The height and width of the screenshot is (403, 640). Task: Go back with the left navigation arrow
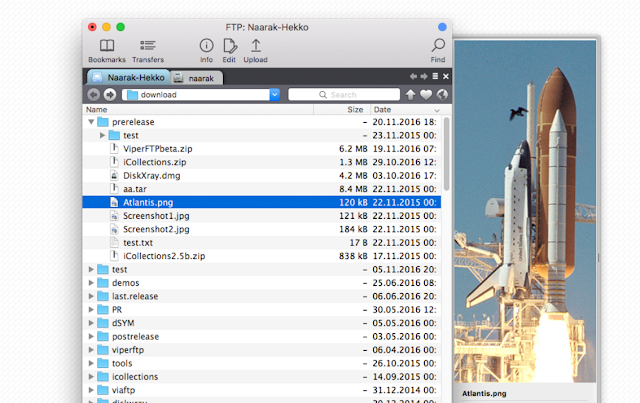93,95
